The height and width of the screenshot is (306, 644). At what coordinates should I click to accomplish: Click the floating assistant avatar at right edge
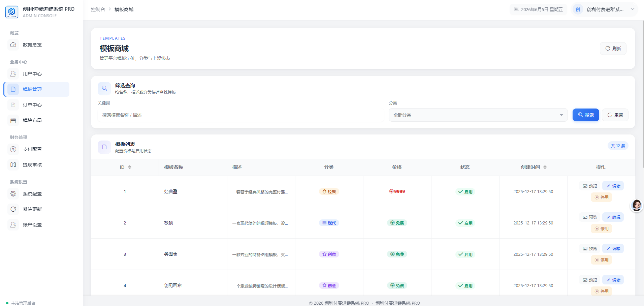637,205
